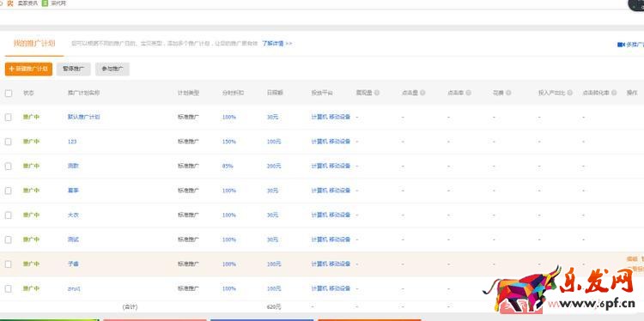Click the 多拉广 link at top right
Screen dimensions: 644x321
pos(635,45)
